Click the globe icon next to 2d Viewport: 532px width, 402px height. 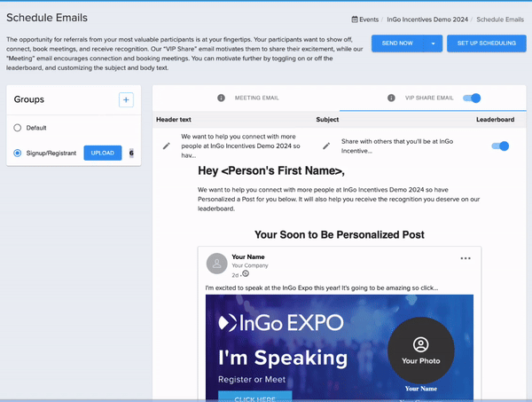pos(246,273)
